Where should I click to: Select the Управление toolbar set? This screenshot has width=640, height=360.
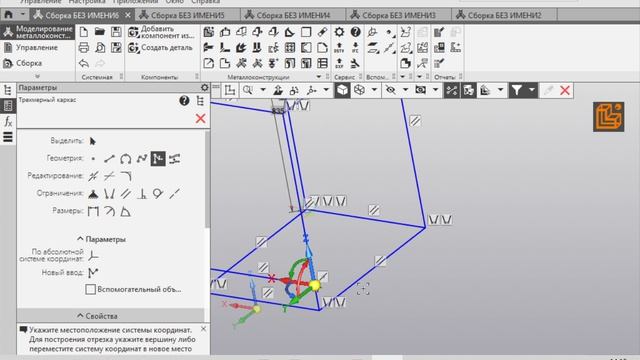click(37, 48)
